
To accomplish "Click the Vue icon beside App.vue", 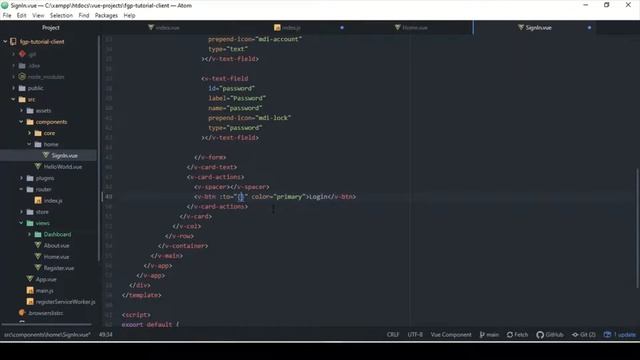I will 30,279.
